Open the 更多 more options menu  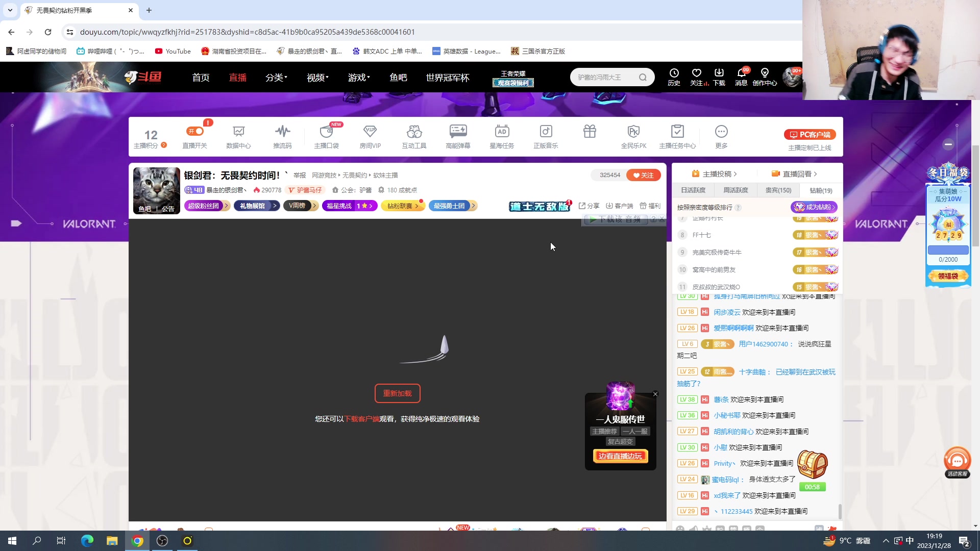[x=721, y=132]
